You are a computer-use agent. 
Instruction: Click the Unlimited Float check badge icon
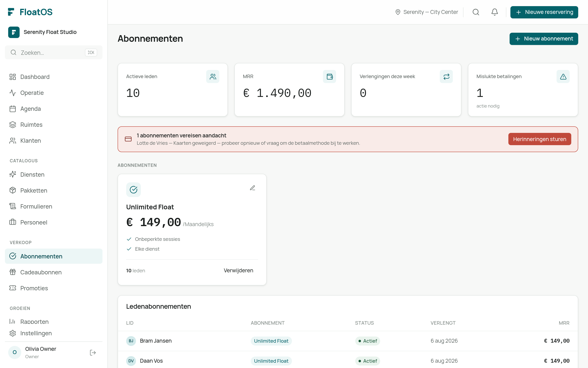pos(133,190)
